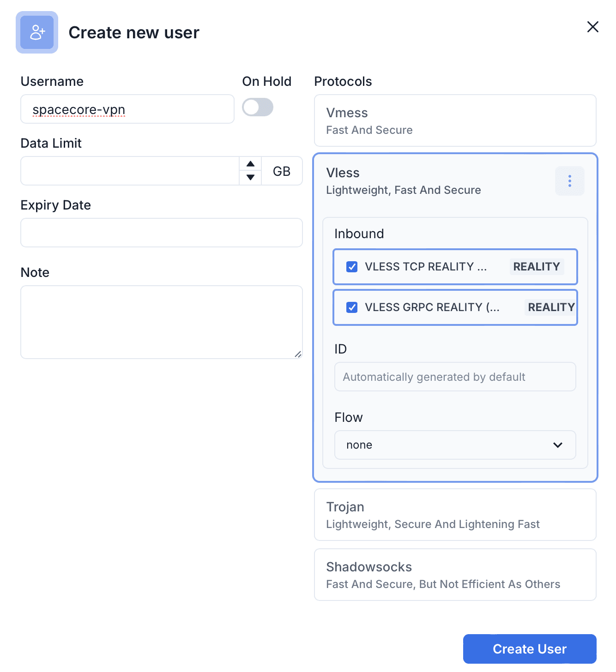The width and height of the screenshot is (616, 672).
Task: Open Vless three-dot options menu
Action: (569, 181)
